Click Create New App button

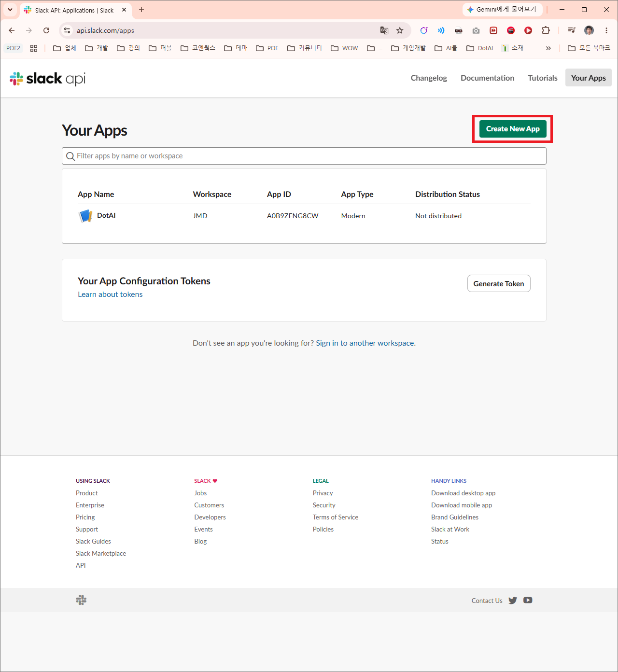click(x=513, y=129)
